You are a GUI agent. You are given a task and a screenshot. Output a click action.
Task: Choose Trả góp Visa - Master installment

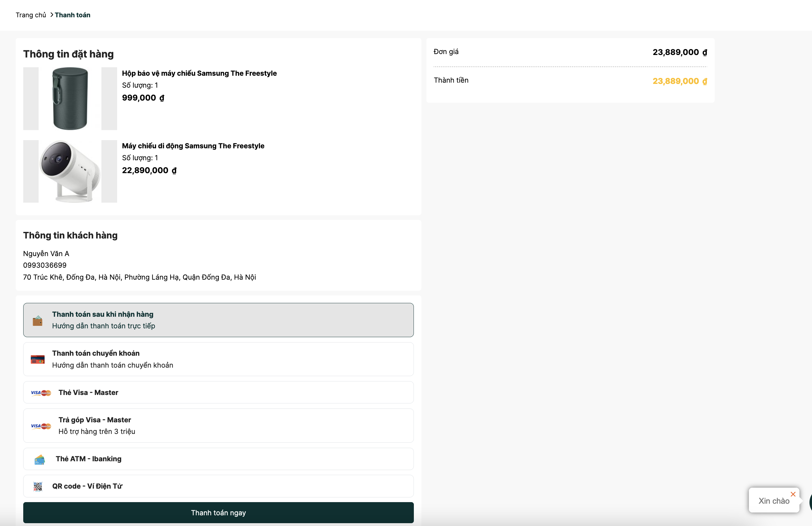[218, 426]
